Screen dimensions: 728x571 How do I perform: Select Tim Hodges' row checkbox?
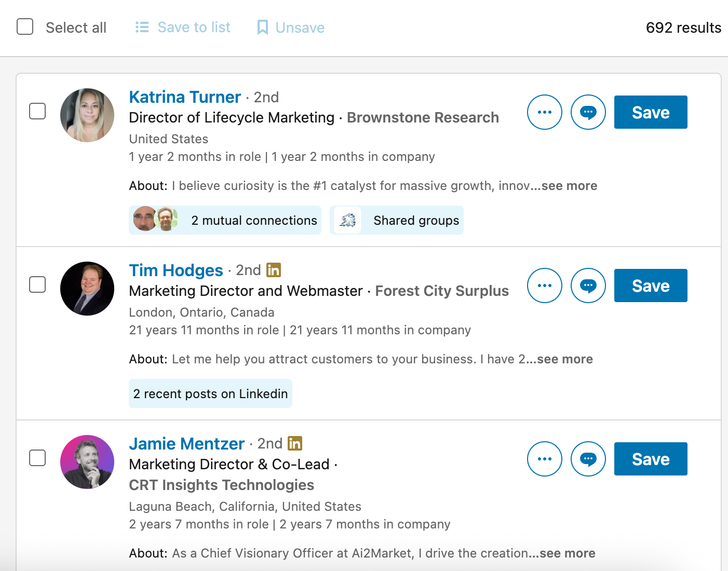[37, 284]
